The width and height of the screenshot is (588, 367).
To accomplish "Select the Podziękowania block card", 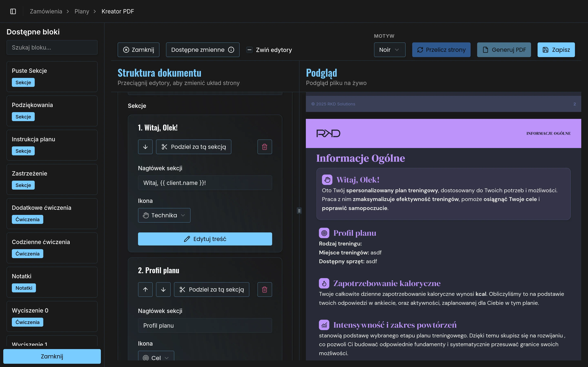I will (x=52, y=111).
